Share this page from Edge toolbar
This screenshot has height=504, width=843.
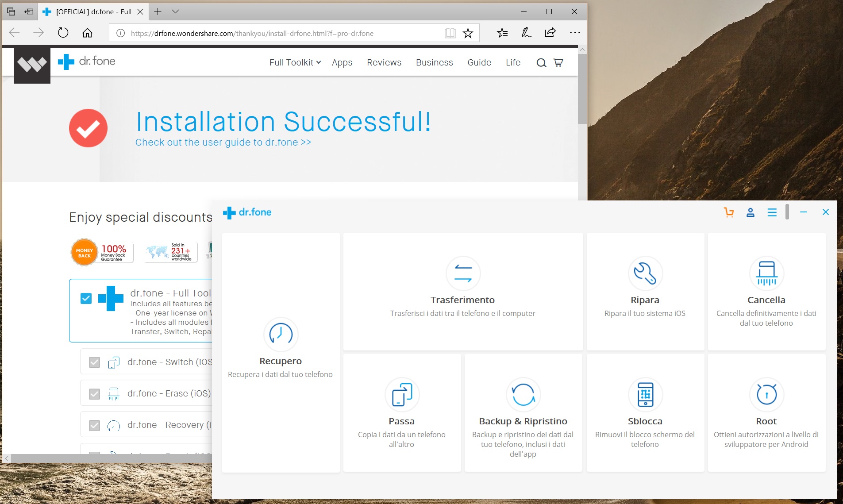click(550, 33)
